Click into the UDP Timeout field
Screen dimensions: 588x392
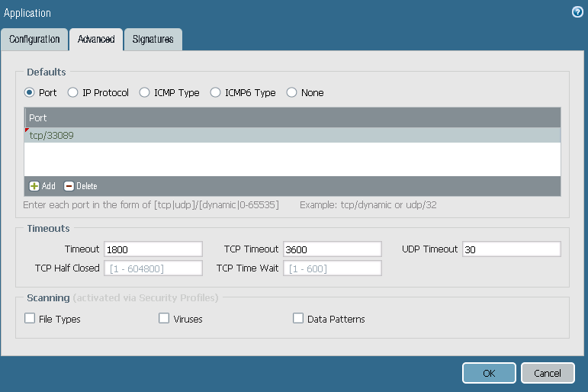pyautogui.click(x=511, y=249)
